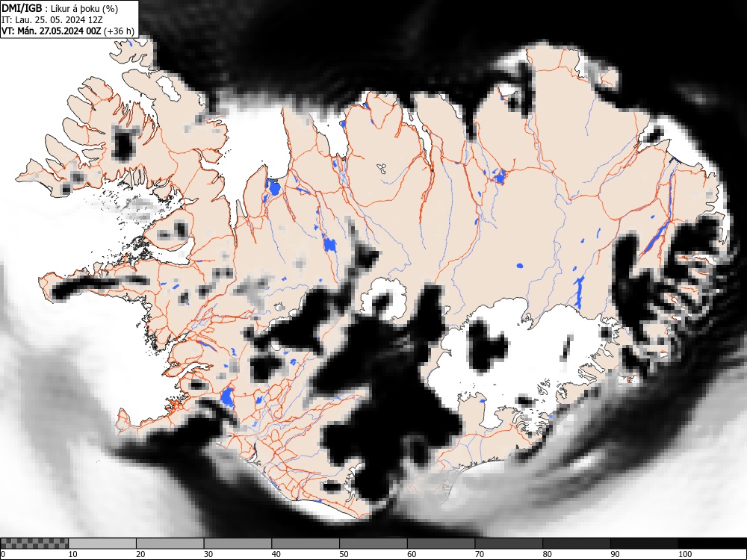Viewport: 747px width, 560px height.
Task: Select the 20–30 gray legend swatch
Action: pyautogui.click(x=170, y=544)
